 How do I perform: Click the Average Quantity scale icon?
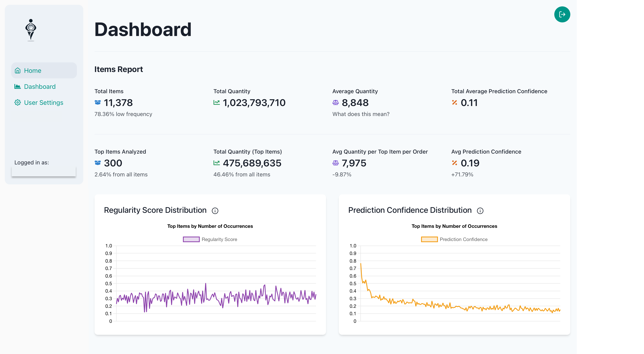tap(335, 103)
